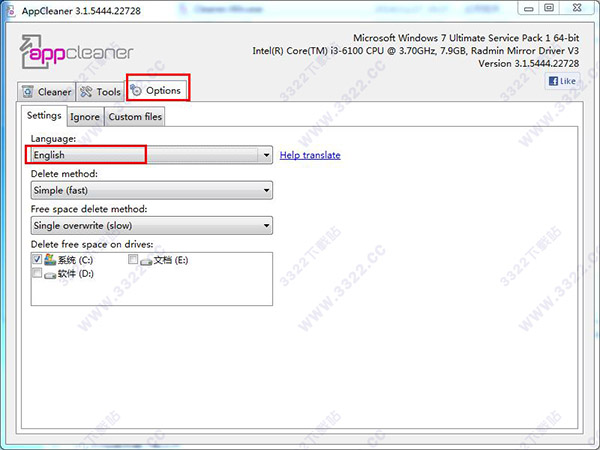Open Free space delete method dropdown
The image size is (600, 450).
152,225
